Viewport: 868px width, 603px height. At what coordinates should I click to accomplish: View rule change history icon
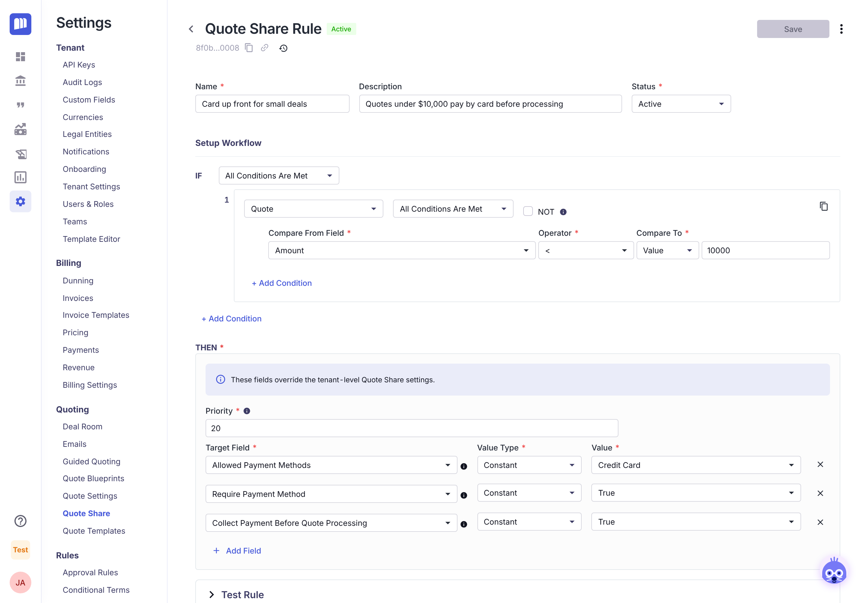tap(283, 48)
